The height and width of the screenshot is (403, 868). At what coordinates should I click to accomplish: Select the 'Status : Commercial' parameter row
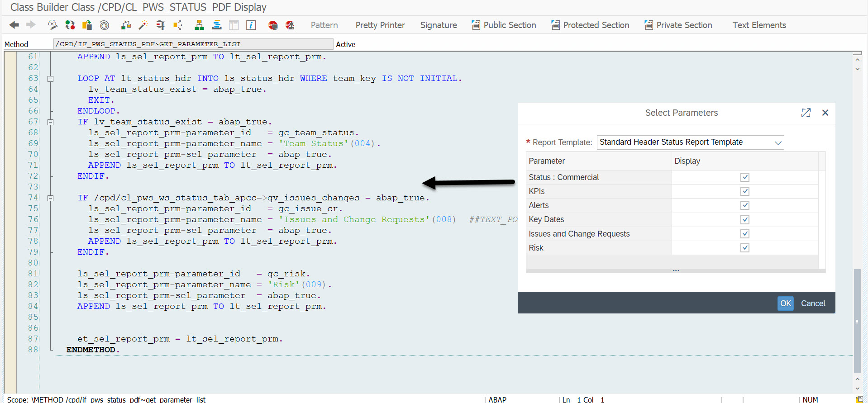point(672,177)
